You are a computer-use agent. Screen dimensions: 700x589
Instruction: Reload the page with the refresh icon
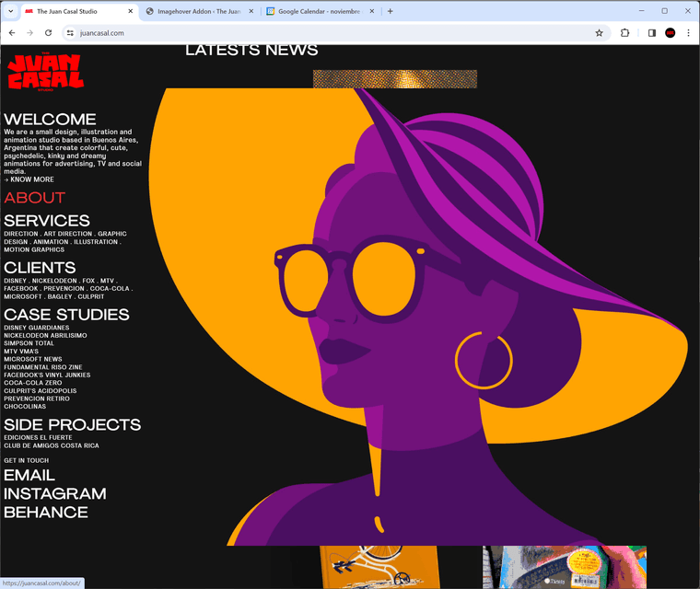[48, 33]
